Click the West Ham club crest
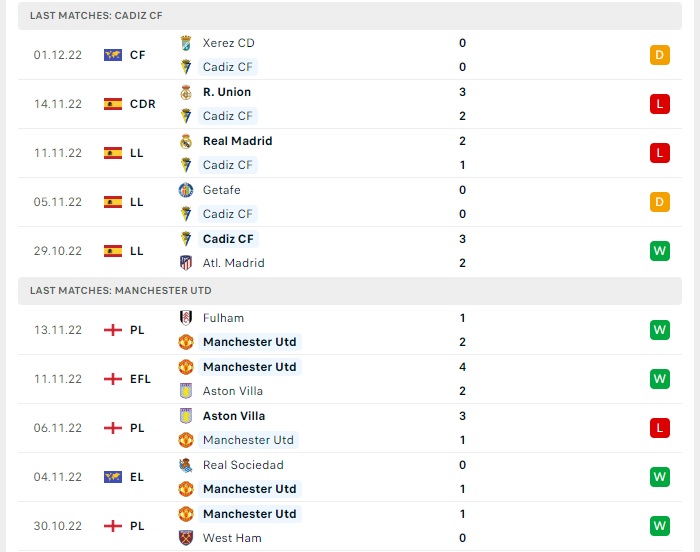The image size is (700, 552). (x=186, y=538)
